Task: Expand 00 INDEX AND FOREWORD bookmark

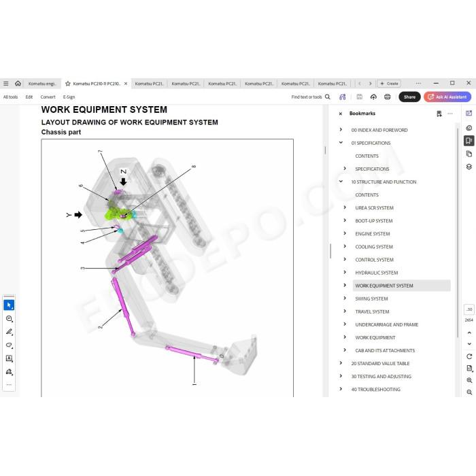Action: pyautogui.click(x=341, y=130)
